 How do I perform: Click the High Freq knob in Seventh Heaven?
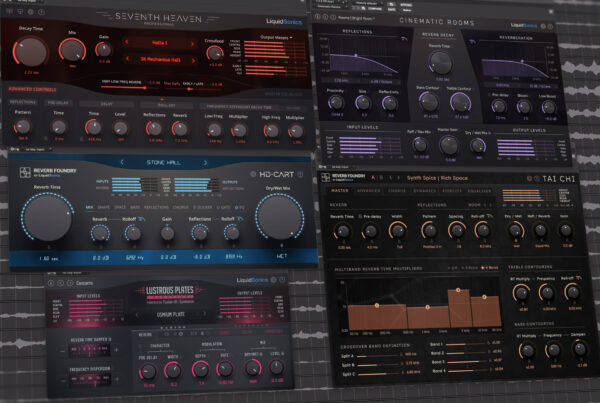[x=271, y=131]
